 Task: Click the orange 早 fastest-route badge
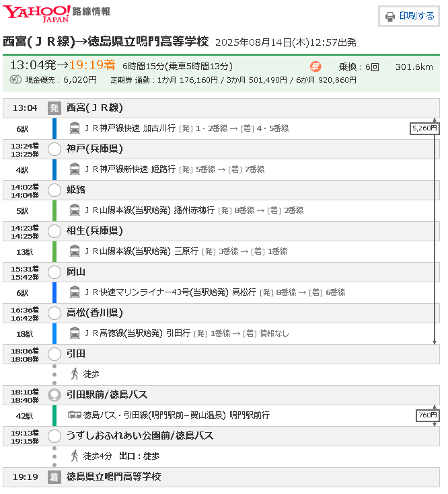(x=315, y=67)
